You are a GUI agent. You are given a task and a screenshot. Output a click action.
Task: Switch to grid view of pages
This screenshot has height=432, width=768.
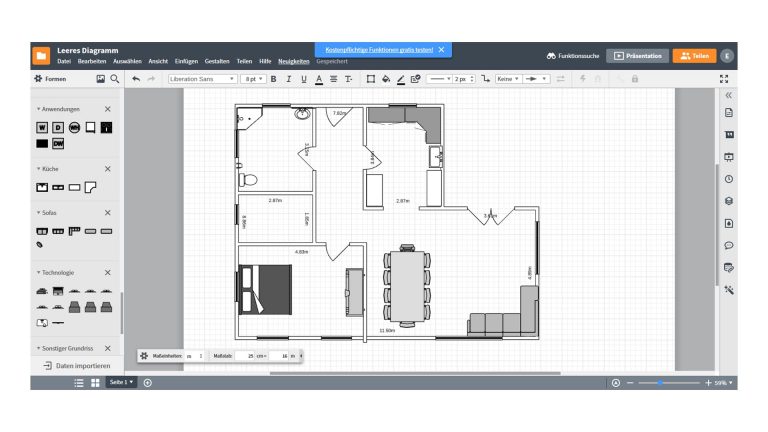tap(95, 383)
